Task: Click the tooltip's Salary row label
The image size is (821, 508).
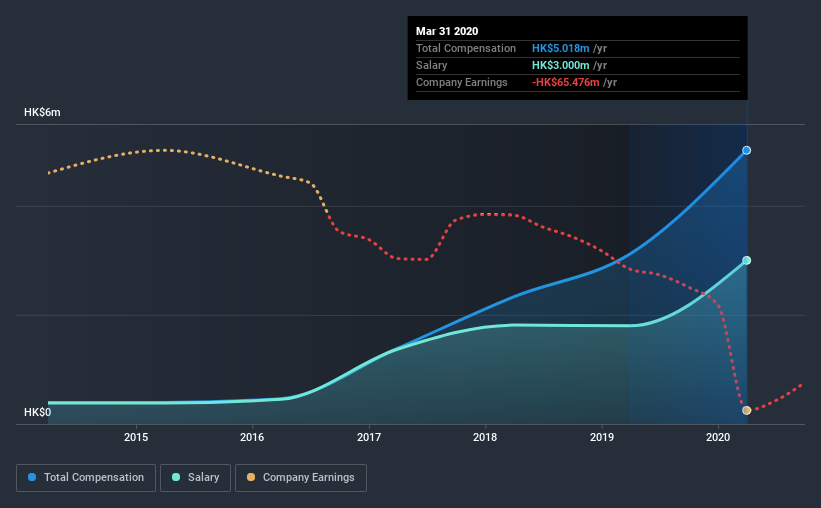Action: click(431, 65)
